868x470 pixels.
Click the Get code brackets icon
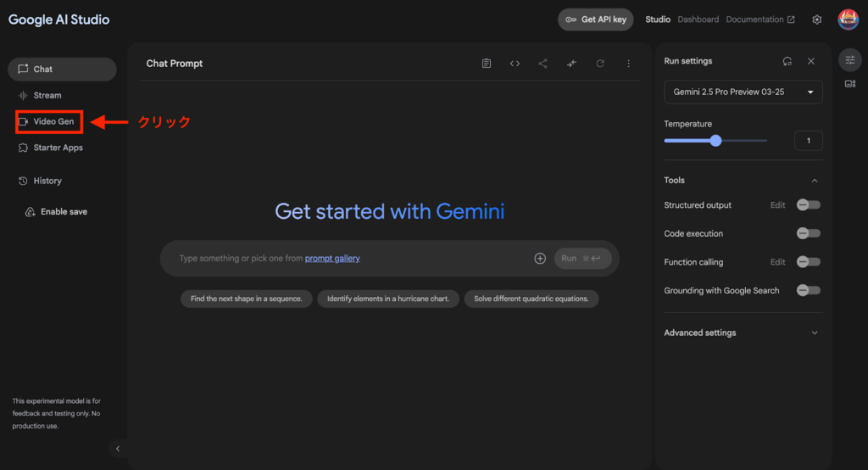coord(515,63)
